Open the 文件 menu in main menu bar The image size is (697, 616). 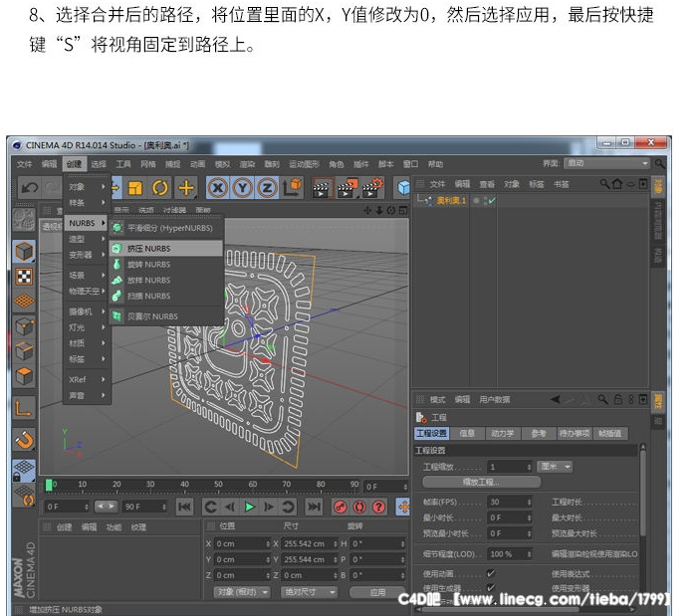(x=25, y=164)
